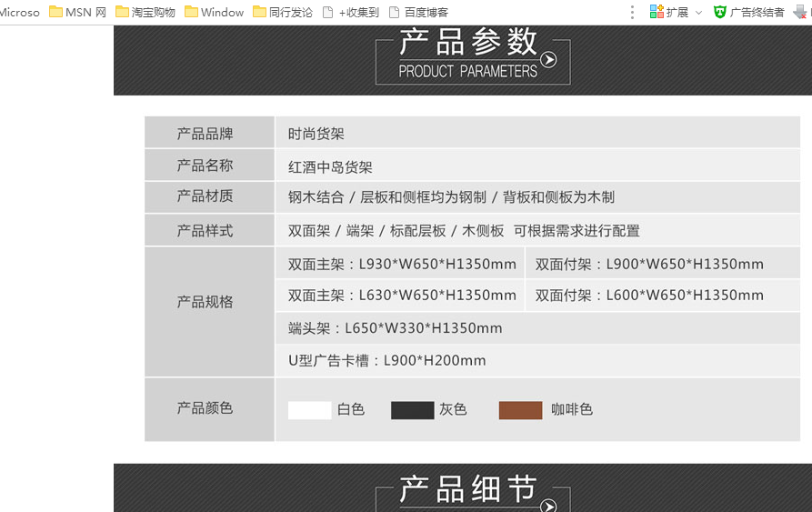Expand the dropdown arrow next to 扩展
The height and width of the screenshot is (512, 812).
pyautogui.click(x=698, y=13)
